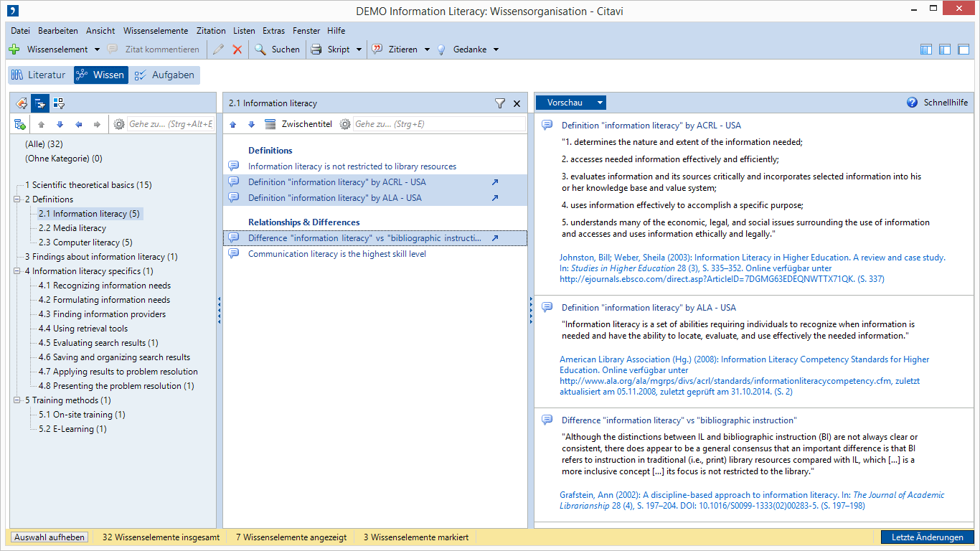
Task: Click the new category icon with green plus
Action: click(20, 124)
